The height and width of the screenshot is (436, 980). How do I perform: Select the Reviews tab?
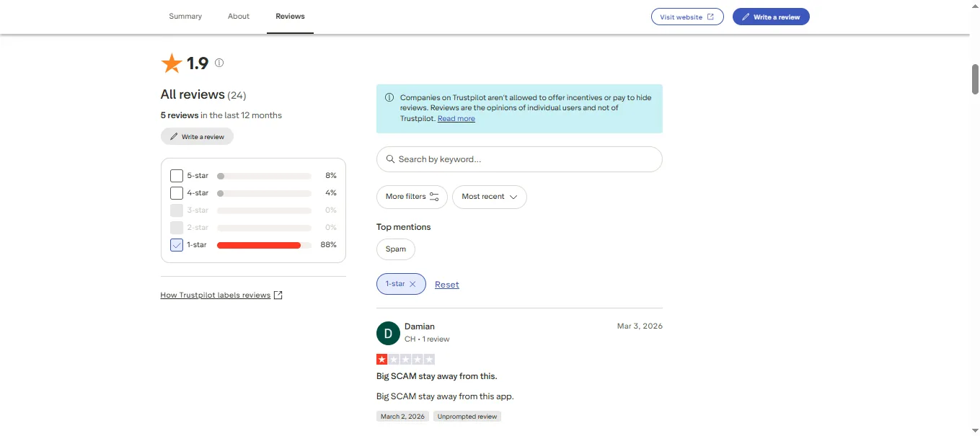(290, 17)
